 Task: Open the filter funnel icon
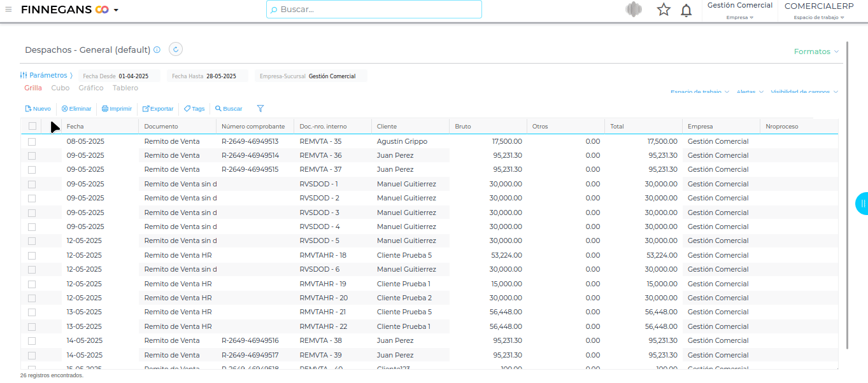tap(260, 109)
